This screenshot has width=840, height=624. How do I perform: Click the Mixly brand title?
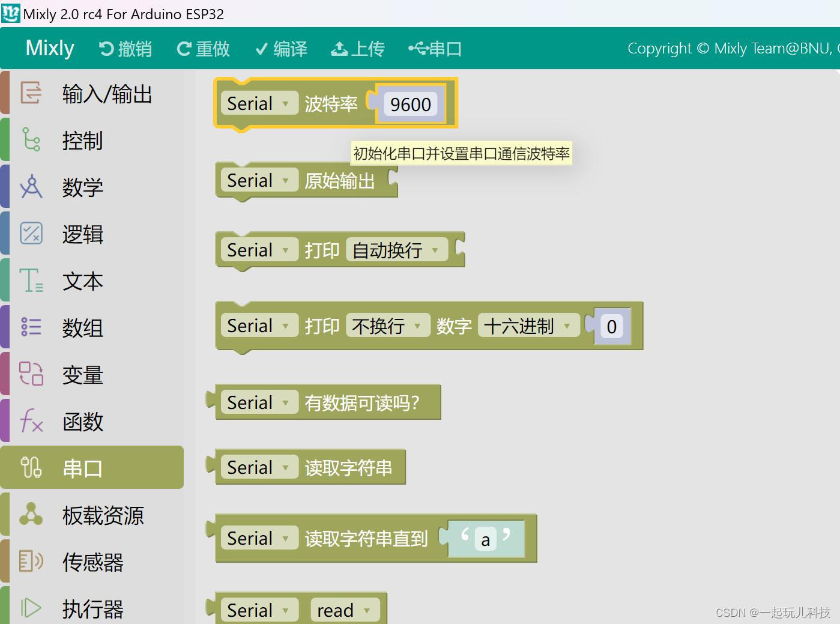pyautogui.click(x=50, y=48)
